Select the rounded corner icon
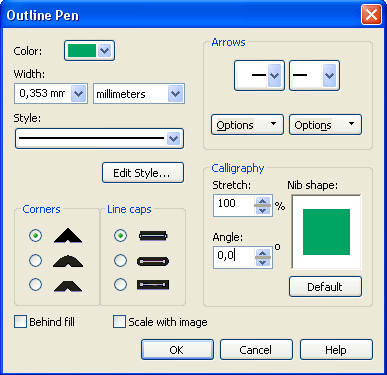Screen dimensions: 387x375 click(x=68, y=261)
